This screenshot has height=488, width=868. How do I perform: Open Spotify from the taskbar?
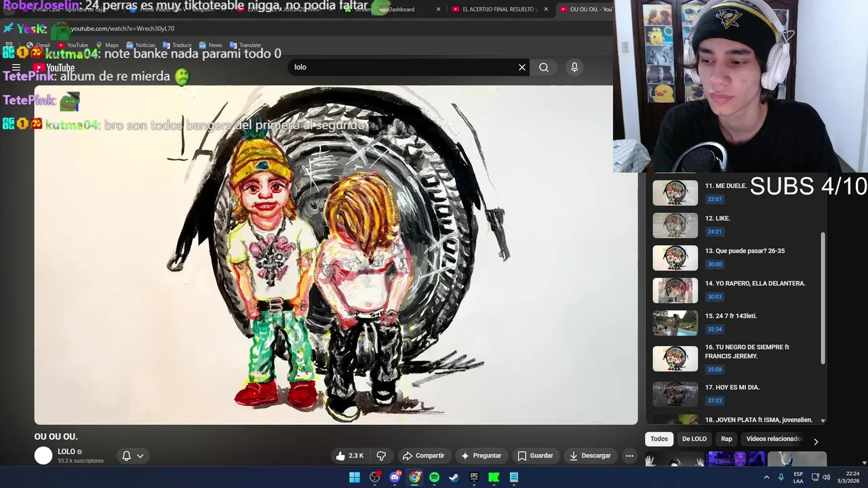pyautogui.click(x=434, y=477)
